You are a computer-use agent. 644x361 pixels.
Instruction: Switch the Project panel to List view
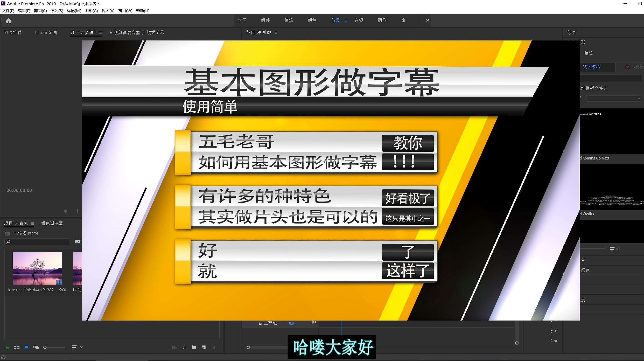[x=17, y=348]
